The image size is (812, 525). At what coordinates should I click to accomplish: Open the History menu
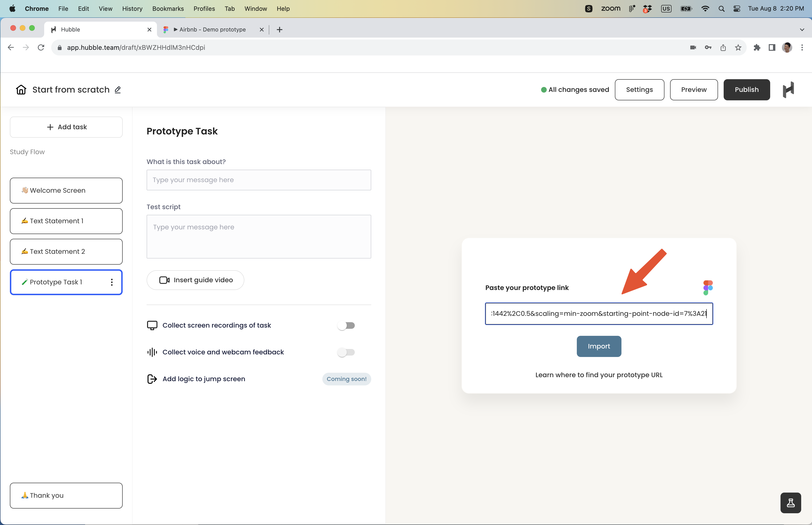click(x=132, y=8)
